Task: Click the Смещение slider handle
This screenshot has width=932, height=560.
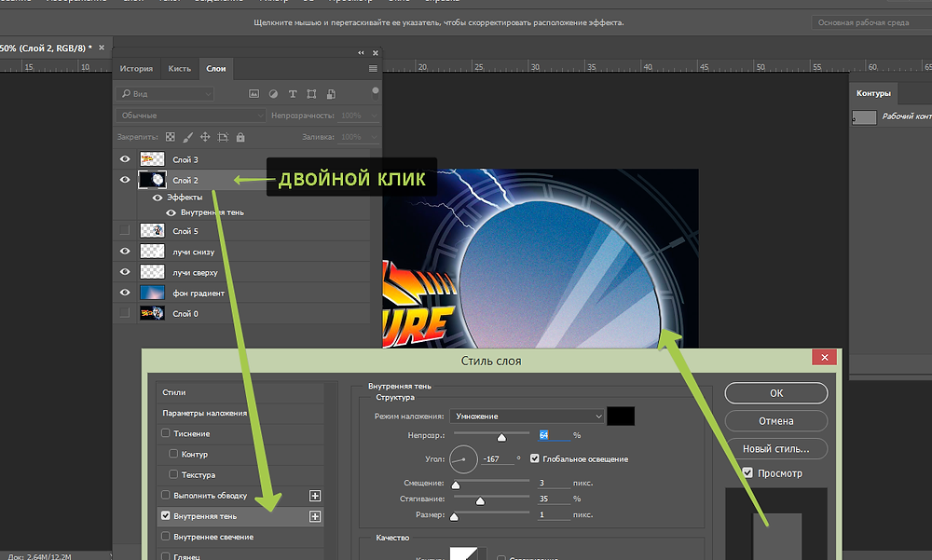Action: (456, 485)
